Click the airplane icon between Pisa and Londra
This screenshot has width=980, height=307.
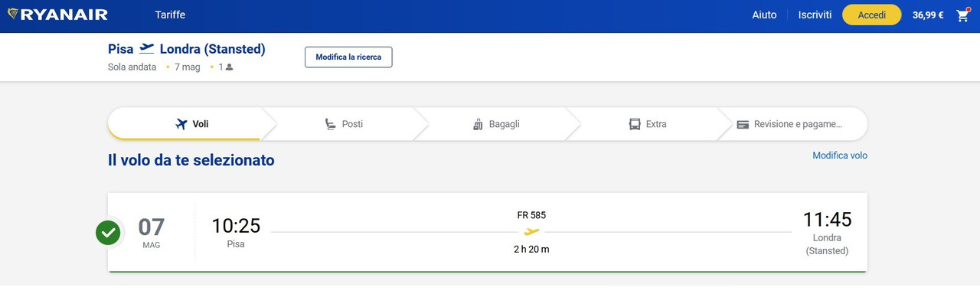tap(147, 49)
